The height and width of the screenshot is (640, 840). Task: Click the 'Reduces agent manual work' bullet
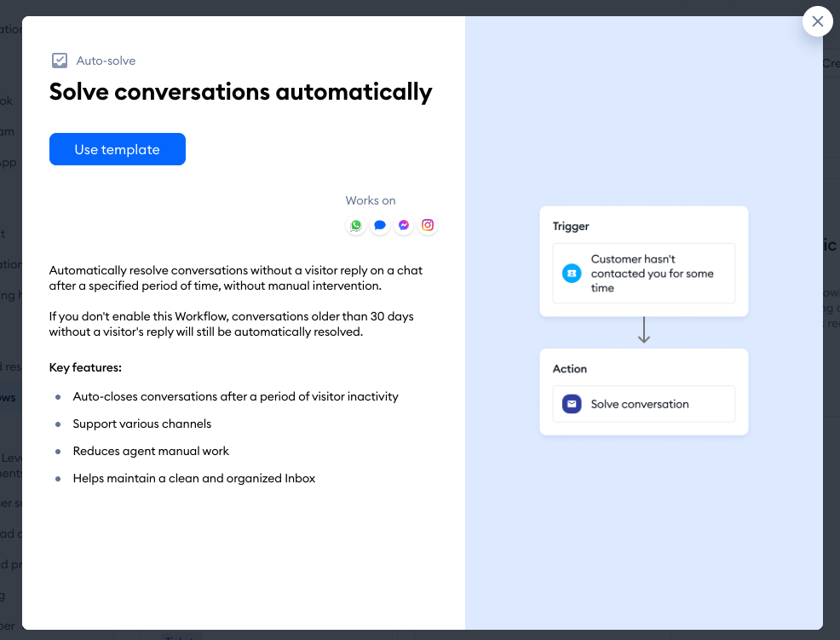(151, 452)
